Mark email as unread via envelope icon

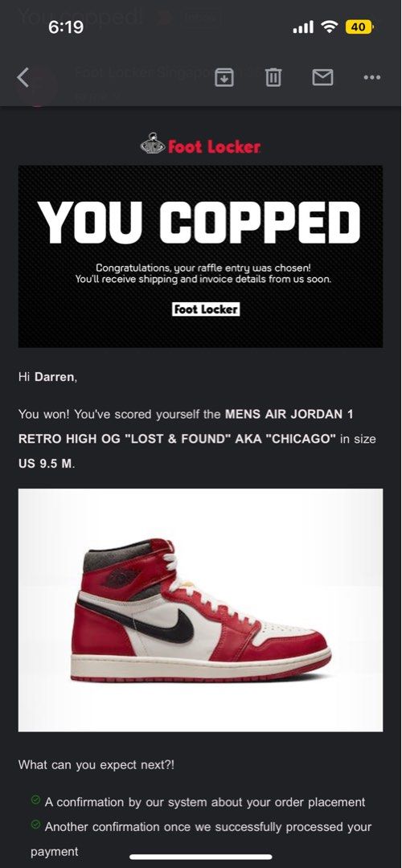pyautogui.click(x=323, y=77)
